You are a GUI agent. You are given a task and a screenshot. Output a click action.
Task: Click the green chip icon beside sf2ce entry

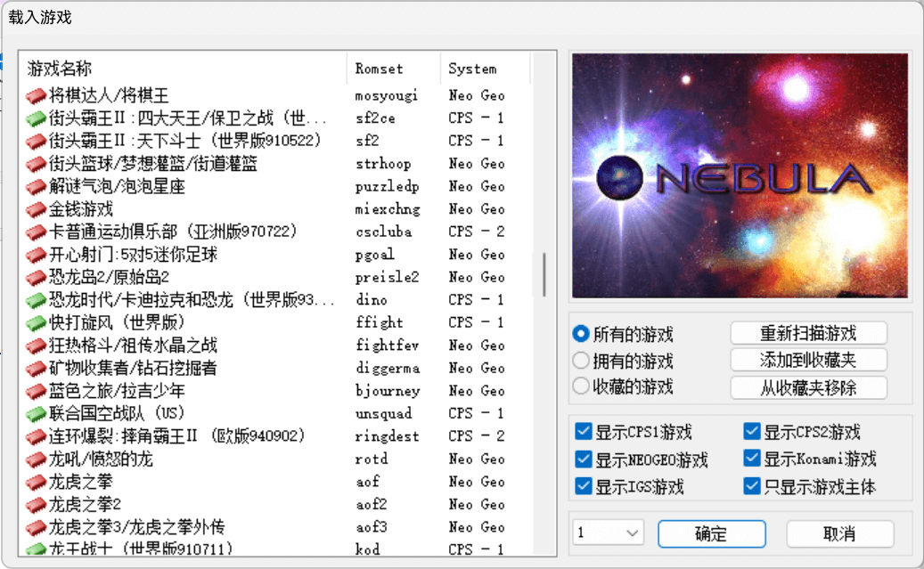[x=36, y=118]
